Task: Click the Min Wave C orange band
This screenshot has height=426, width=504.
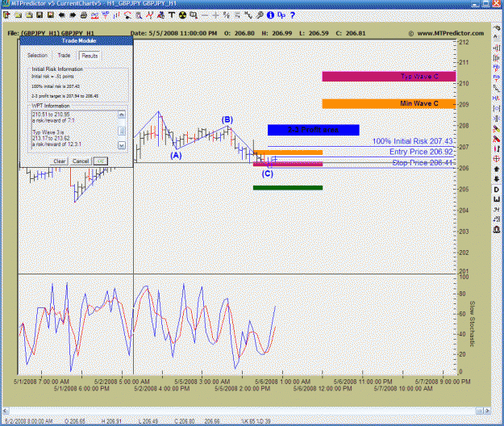Action: point(389,103)
